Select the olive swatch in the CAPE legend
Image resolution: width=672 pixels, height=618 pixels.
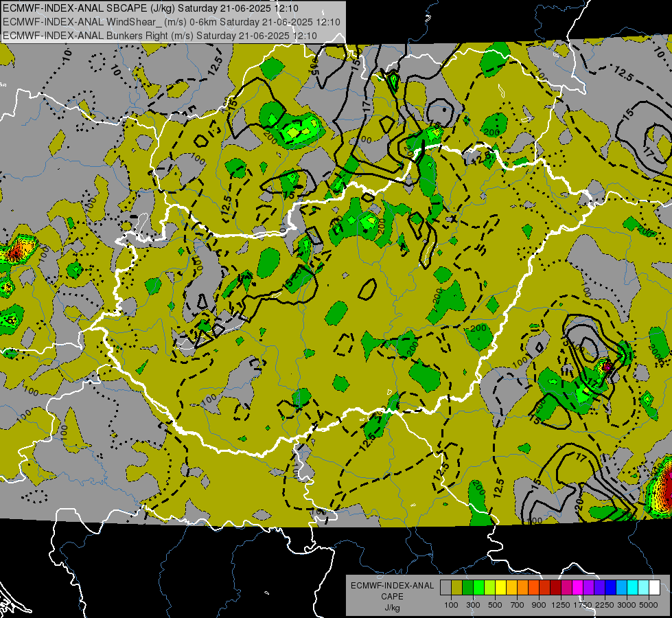pyautogui.click(x=457, y=588)
